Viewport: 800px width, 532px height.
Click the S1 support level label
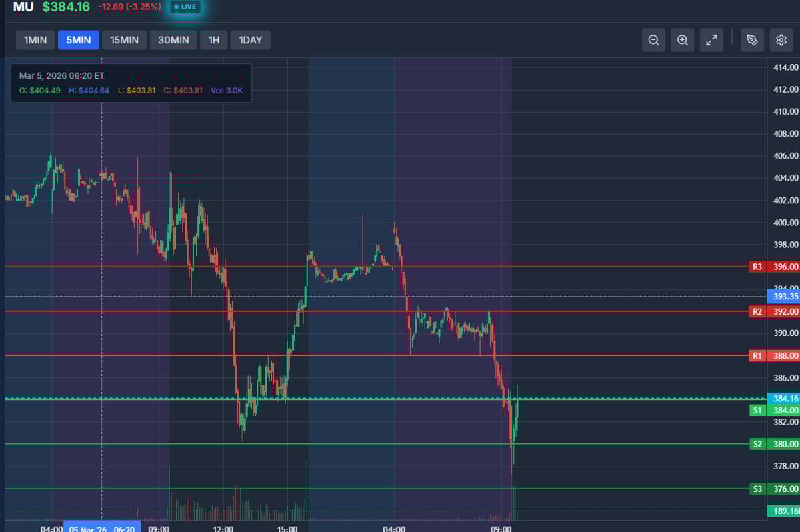[757, 410]
